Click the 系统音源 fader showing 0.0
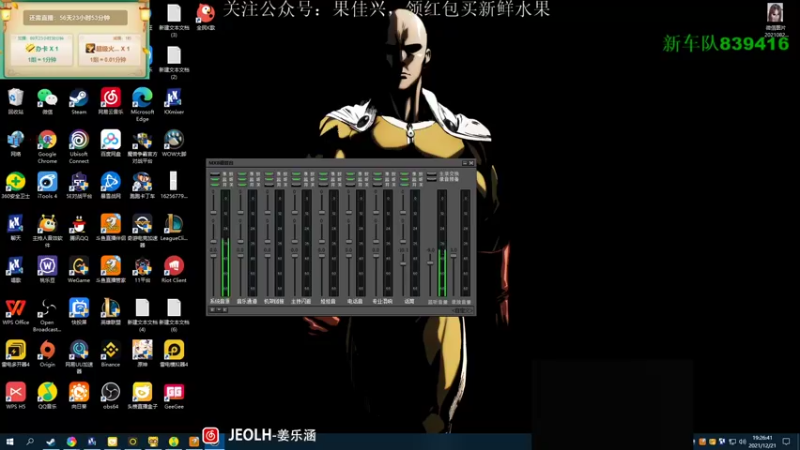The width and height of the screenshot is (800, 450). tap(213, 255)
